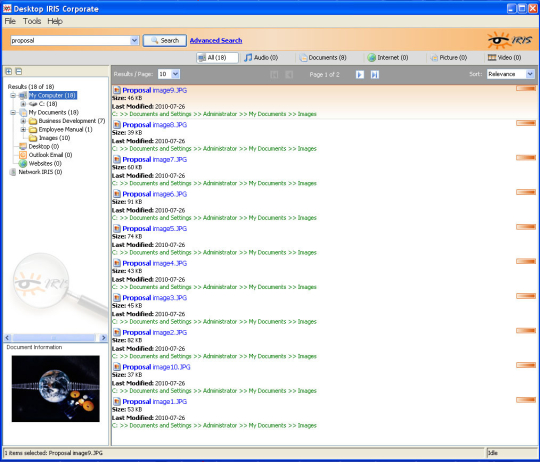
Task: Click the Desktop icon in tree
Action: (23, 147)
